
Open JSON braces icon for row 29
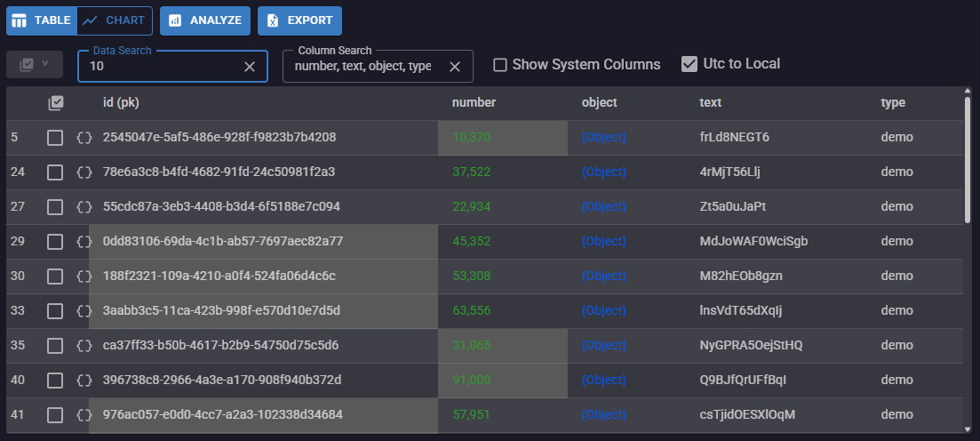[x=84, y=242]
